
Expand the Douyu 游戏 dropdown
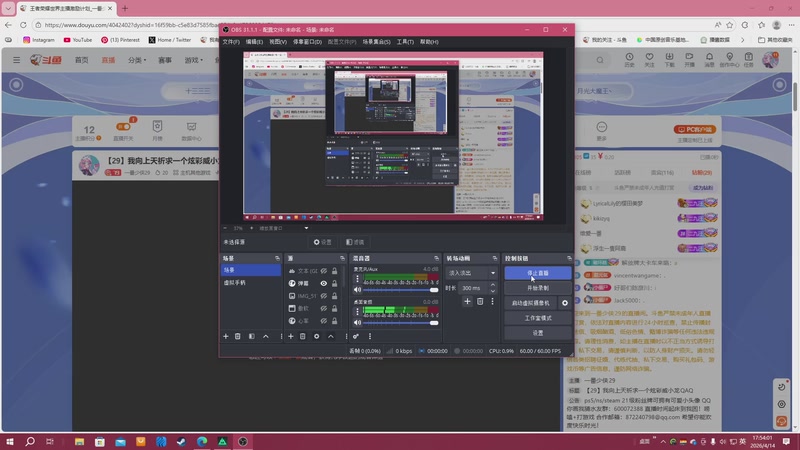(193, 60)
